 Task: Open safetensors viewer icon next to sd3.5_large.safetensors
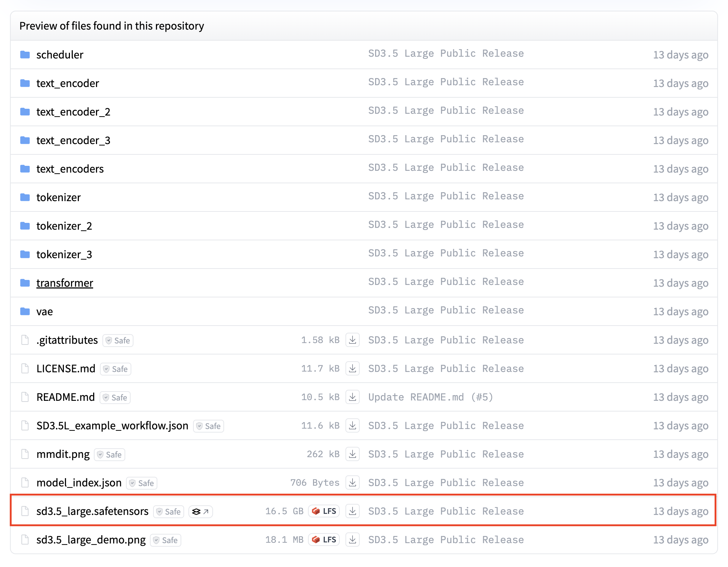(201, 512)
